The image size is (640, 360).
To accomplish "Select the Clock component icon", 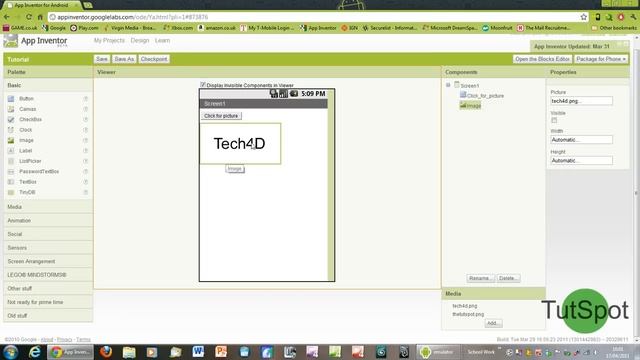I will 11,130.
